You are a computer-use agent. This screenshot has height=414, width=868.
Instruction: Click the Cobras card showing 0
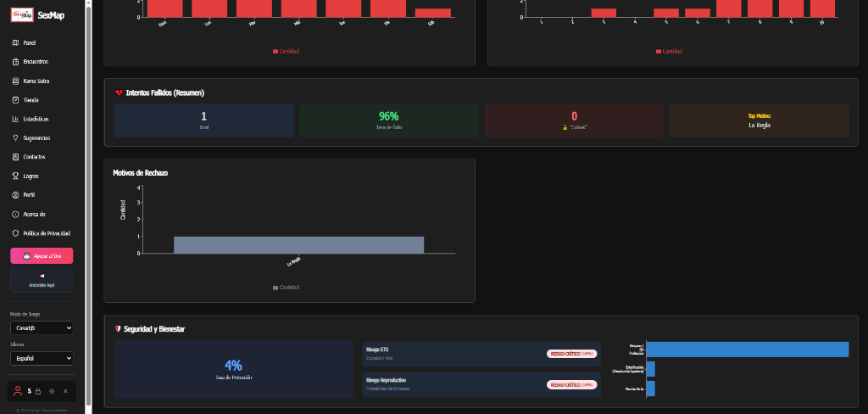tap(574, 120)
